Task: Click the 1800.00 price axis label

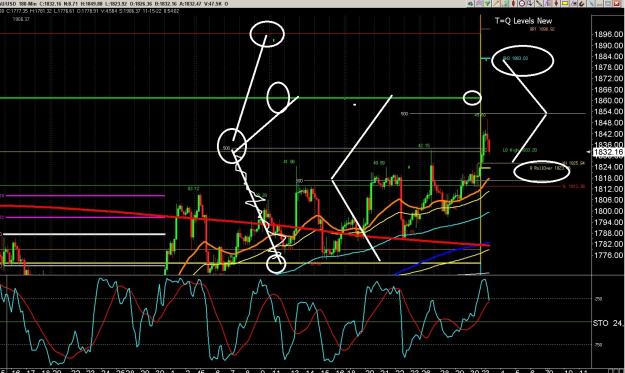Action: [x=609, y=211]
